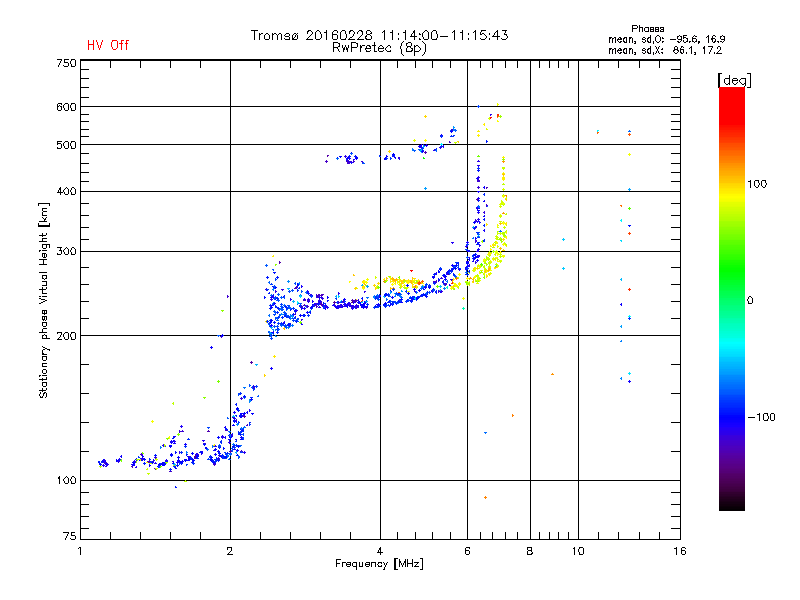Click the red 'HV Off' label
This screenshot has height=600, width=800.
pos(108,45)
